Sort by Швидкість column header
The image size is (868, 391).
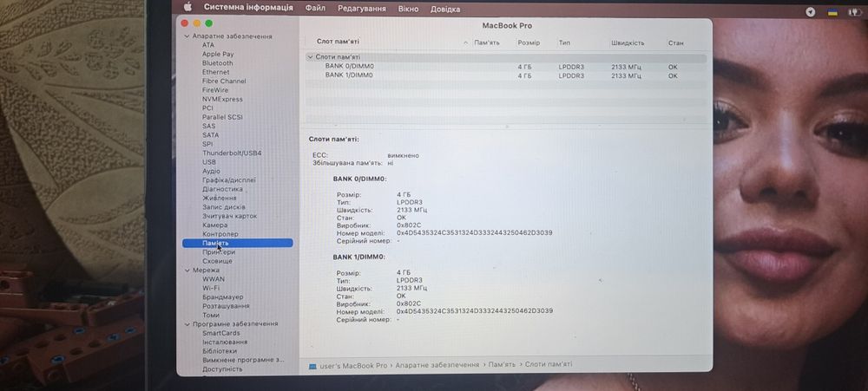coord(628,43)
